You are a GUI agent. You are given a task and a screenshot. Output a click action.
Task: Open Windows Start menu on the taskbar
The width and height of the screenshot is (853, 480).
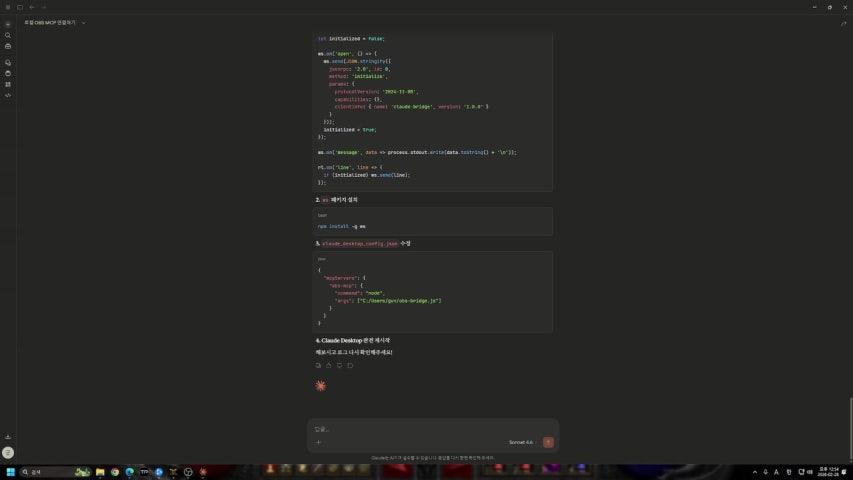(x=11, y=471)
